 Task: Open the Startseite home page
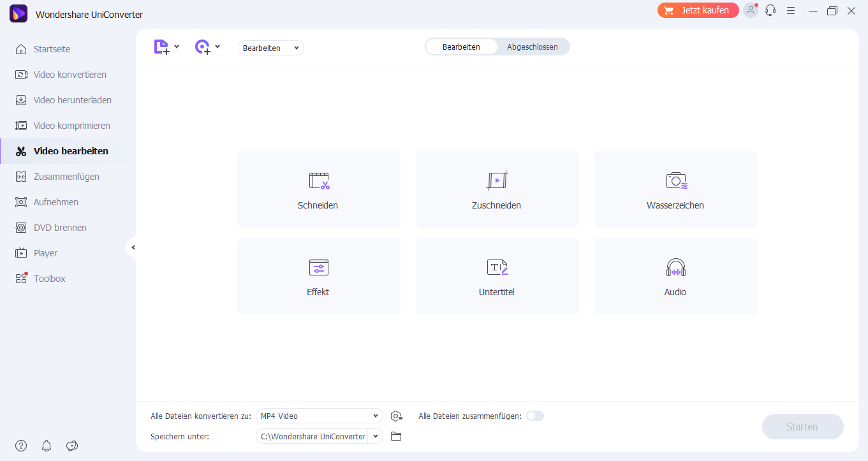[x=52, y=49]
